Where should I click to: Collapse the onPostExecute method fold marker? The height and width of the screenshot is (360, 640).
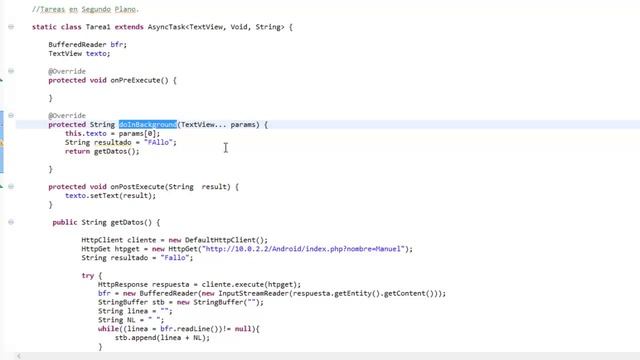pos(11,187)
